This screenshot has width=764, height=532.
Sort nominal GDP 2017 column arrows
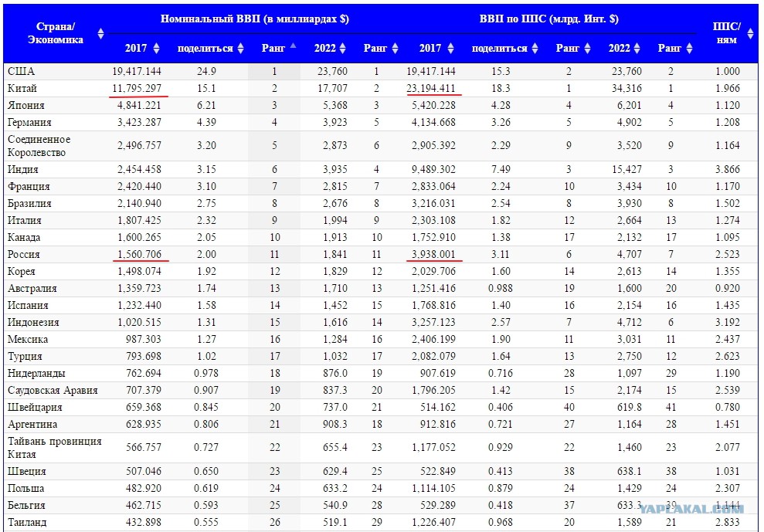tap(156, 48)
